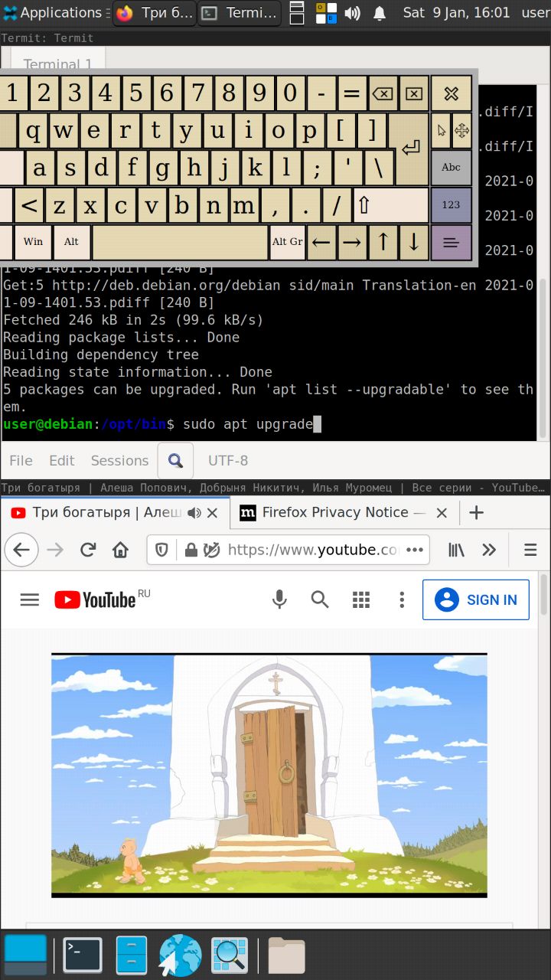Open the window list panel icon
The height and width of the screenshot is (980, 551).
[297, 13]
